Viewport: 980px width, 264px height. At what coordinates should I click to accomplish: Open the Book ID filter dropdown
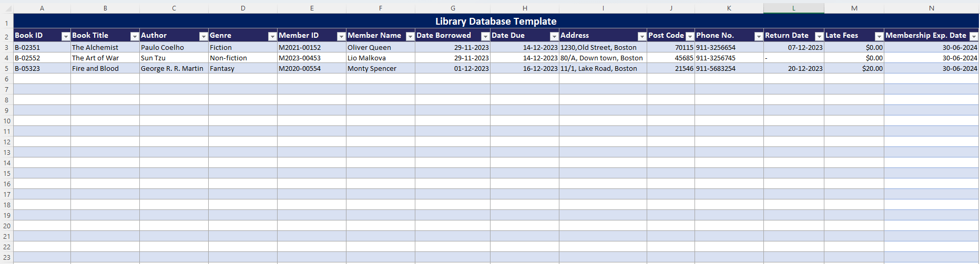point(66,36)
